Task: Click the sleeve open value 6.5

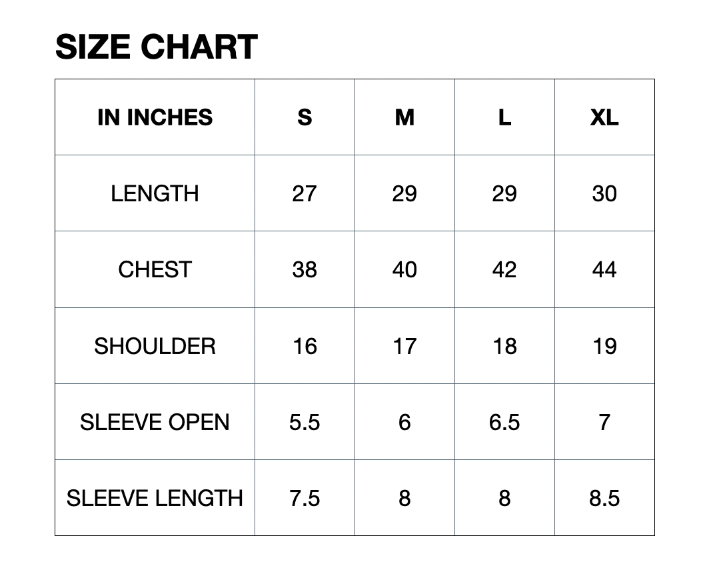Action: click(504, 422)
